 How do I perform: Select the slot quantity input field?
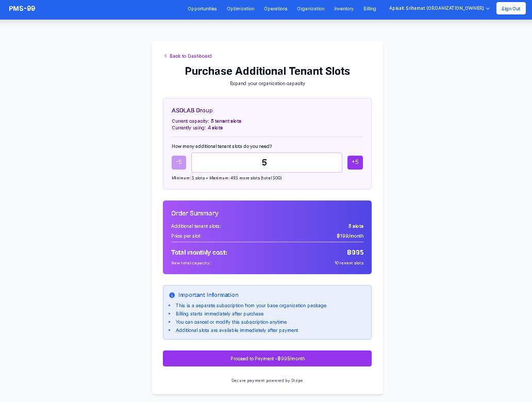[267, 162]
